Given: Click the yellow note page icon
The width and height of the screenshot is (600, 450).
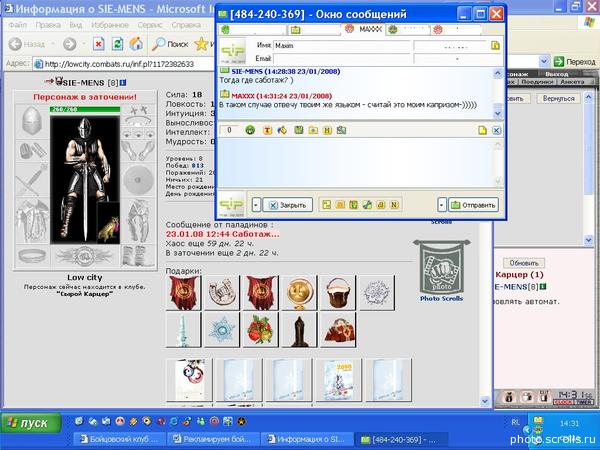Looking at the screenshot, I should click(x=482, y=130).
